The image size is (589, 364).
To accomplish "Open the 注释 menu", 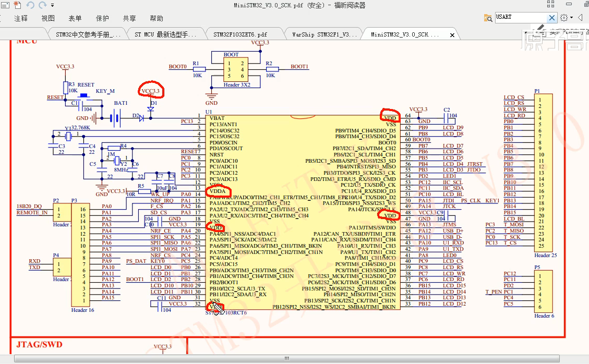I will pyautogui.click(x=21, y=18).
